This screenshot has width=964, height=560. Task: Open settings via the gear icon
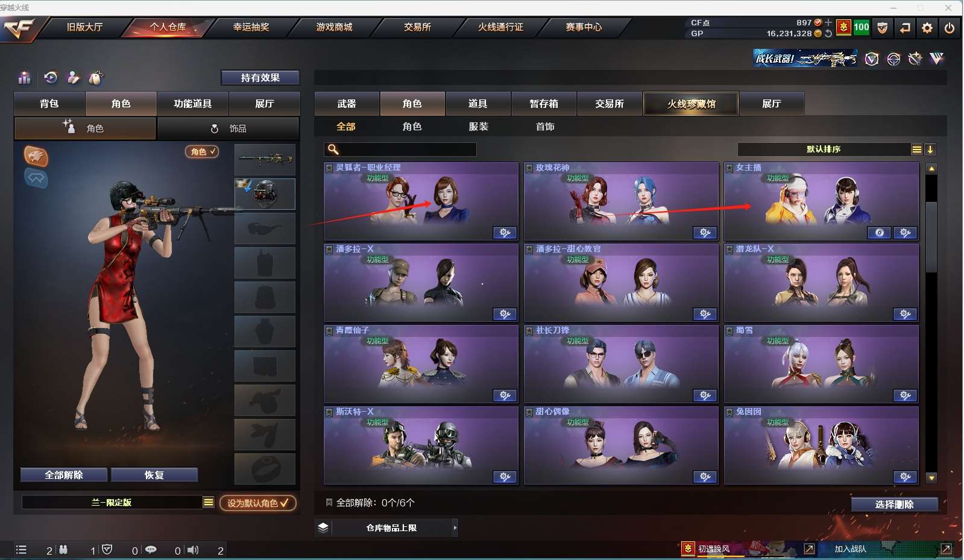pyautogui.click(x=927, y=28)
